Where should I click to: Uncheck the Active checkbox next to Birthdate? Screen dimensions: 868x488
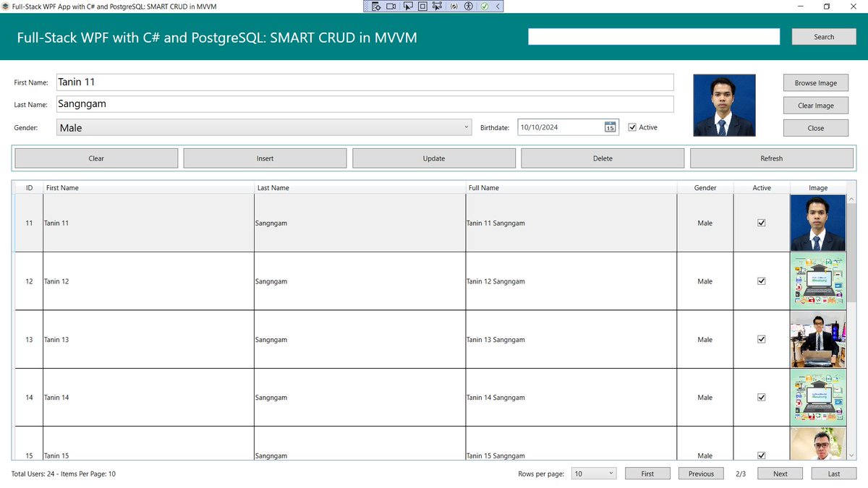[x=632, y=127]
